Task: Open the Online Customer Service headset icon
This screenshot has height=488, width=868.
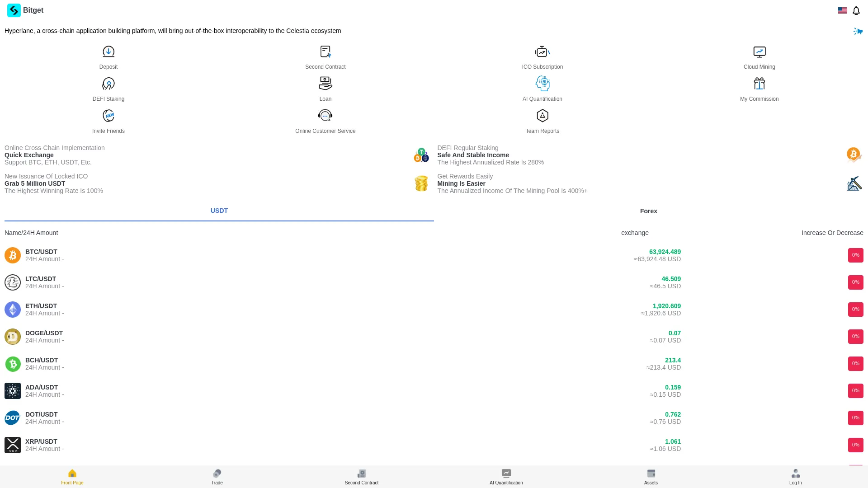Action: 325,116
